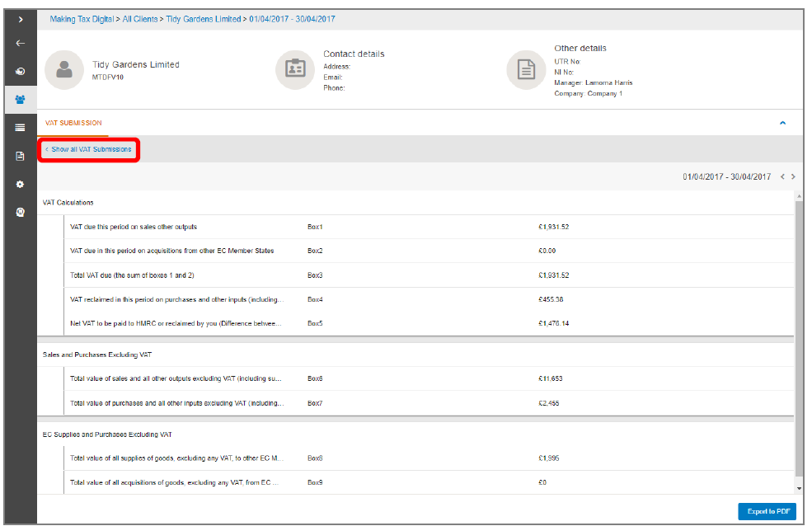This screenshot has width=812, height=526.
Task: Click the scrollbar down arrow
Action: coord(799,488)
